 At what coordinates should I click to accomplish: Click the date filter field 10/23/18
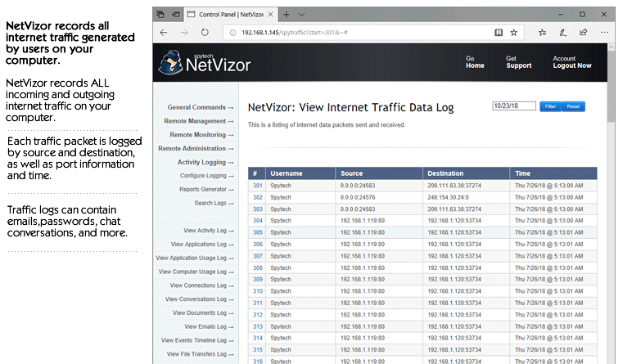(514, 106)
